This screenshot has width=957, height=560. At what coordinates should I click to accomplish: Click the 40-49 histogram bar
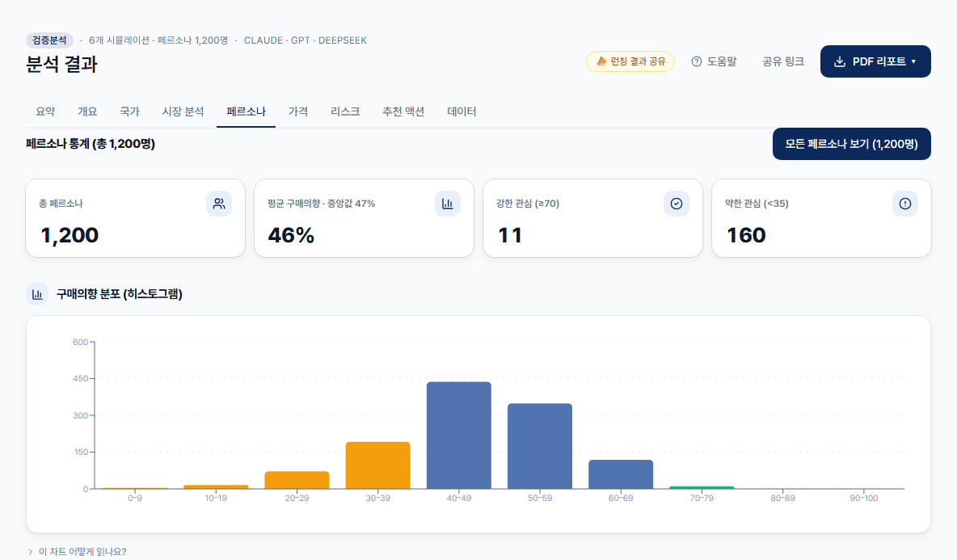point(459,436)
